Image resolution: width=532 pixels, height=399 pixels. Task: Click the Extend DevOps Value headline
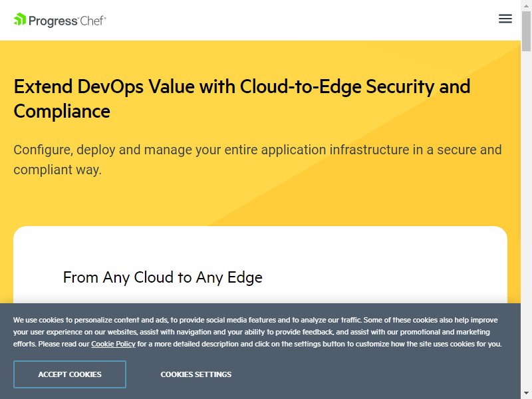[x=242, y=98]
